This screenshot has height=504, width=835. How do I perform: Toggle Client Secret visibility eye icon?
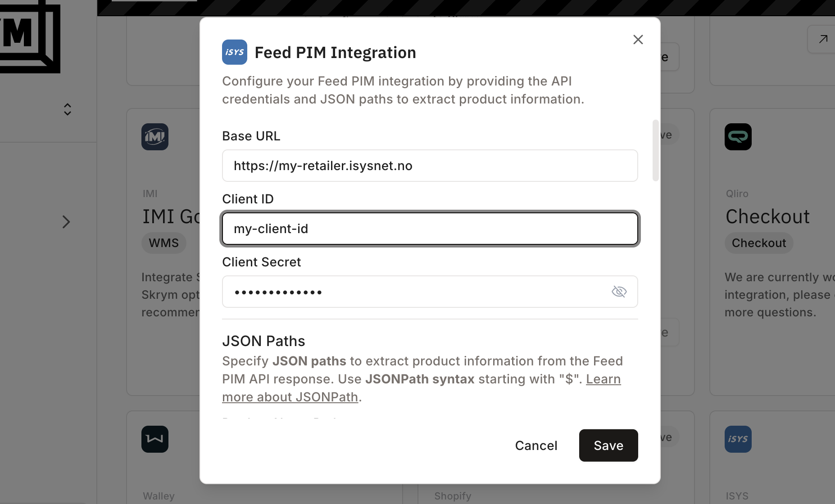pos(619,292)
